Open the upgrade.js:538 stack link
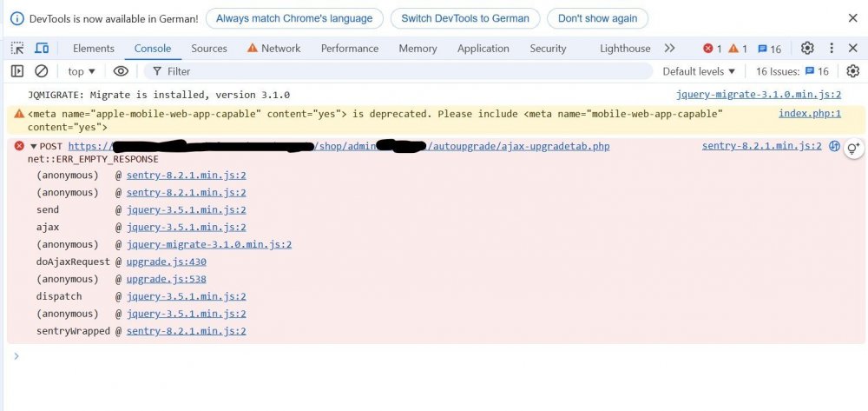Image resolution: width=868 pixels, height=411 pixels. pyautogui.click(x=166, y=279)
